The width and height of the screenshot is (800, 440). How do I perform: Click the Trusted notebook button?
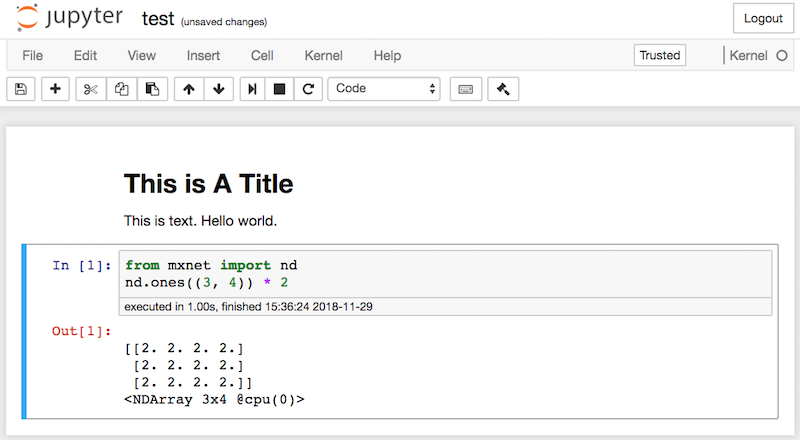pyautogui.click(x=659, y=56)
